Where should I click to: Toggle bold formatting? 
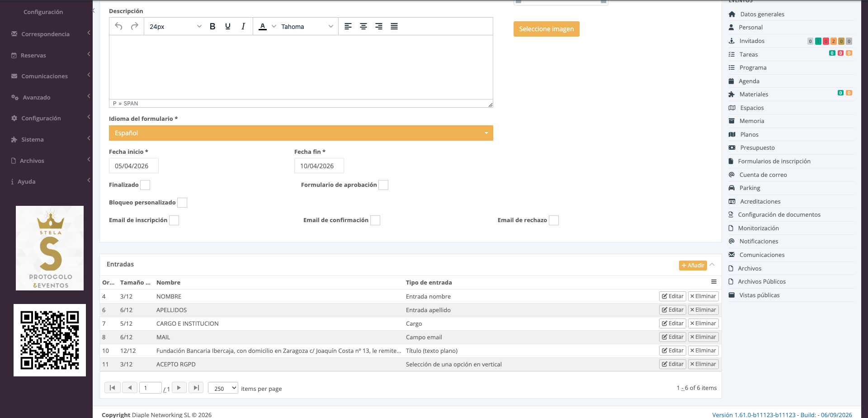[212, 26]
